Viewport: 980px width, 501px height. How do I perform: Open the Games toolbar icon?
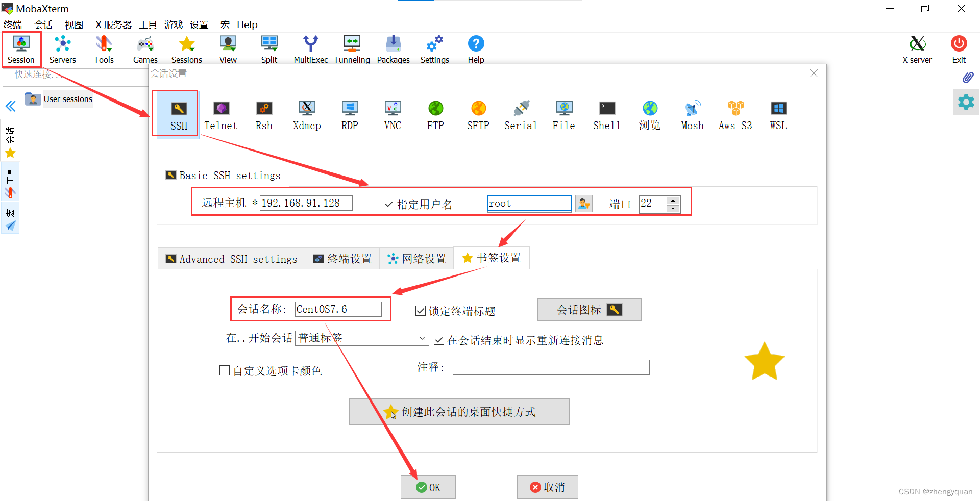pyautogui.click(x=145, y=49)
